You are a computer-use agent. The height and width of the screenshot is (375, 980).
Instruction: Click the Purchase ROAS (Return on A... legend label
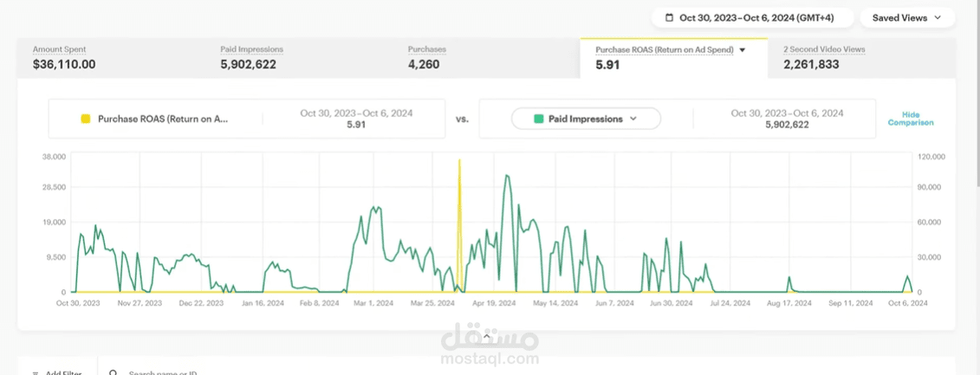point(163,119)
